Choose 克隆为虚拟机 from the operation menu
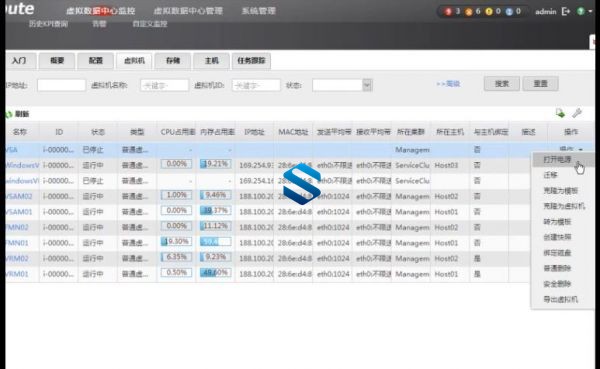Screen dimensions: 600x369 click(564, 206)
